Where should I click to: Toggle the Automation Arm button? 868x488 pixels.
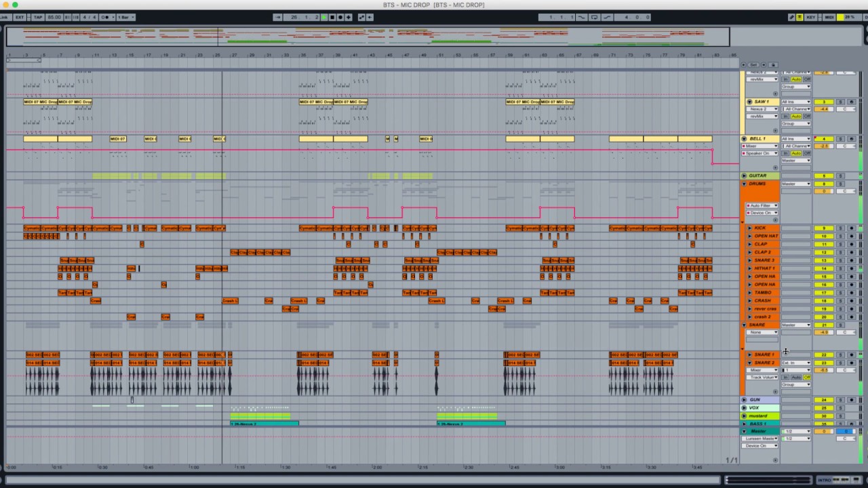click(361, 17)
